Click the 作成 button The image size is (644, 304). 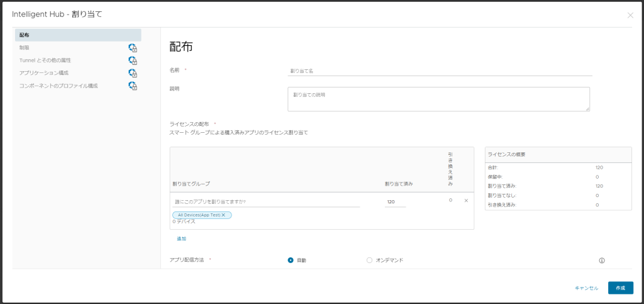tap(621, 288)
